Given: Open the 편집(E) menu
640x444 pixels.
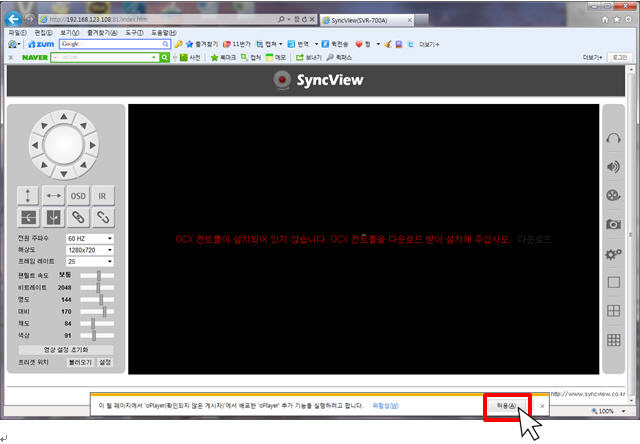Looking at the screenshot, I should coord(43,33).
